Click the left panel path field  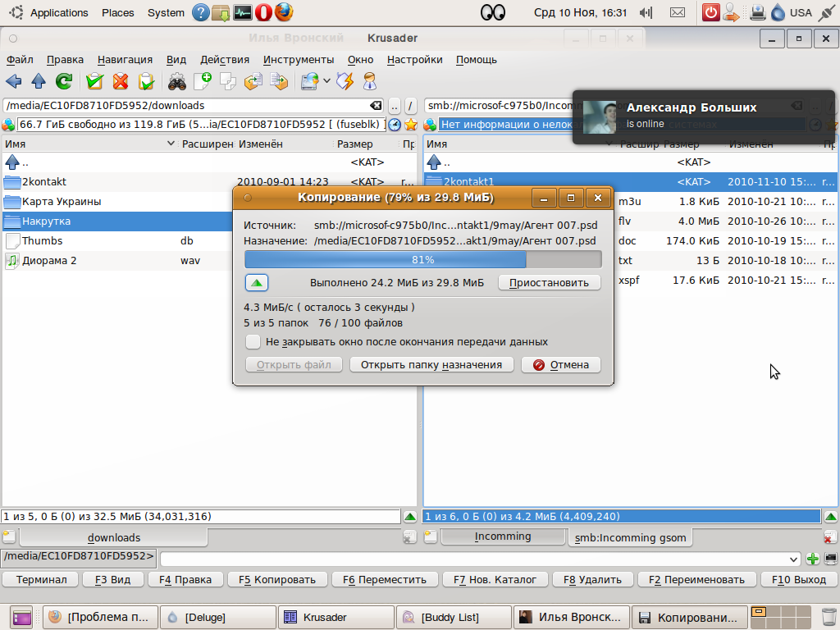[x=185, y=106]
